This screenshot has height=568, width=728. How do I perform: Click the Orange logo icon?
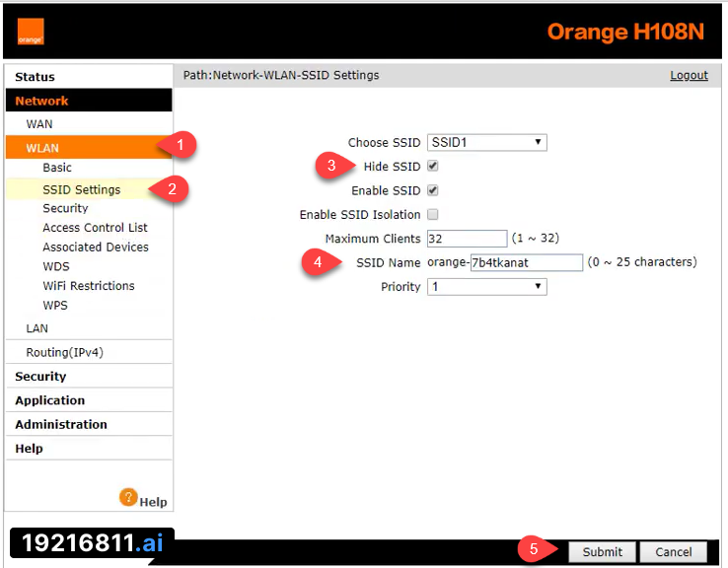[x=31, y=32]
